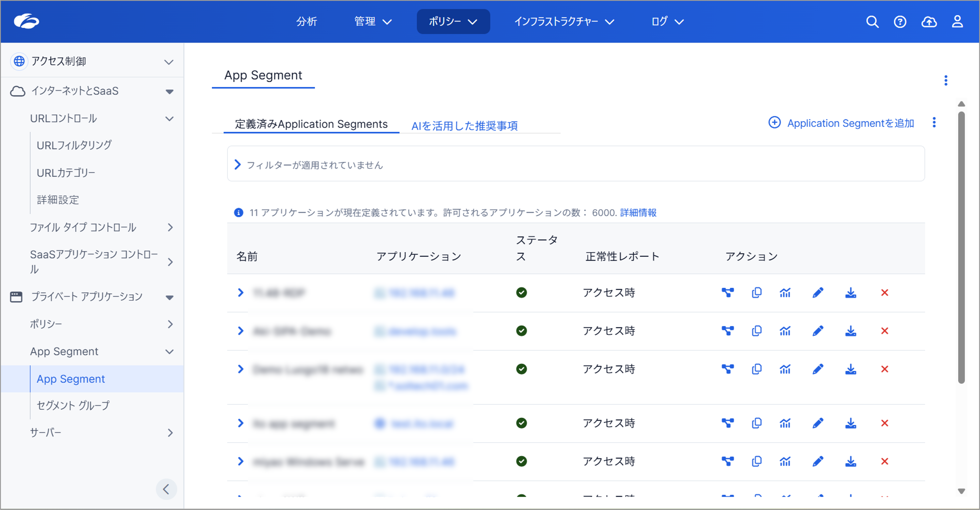The height and width of the screenshot is (510, 980).
Task: Collapse the sidebar using the arrow button
Action: coord(166,490)
